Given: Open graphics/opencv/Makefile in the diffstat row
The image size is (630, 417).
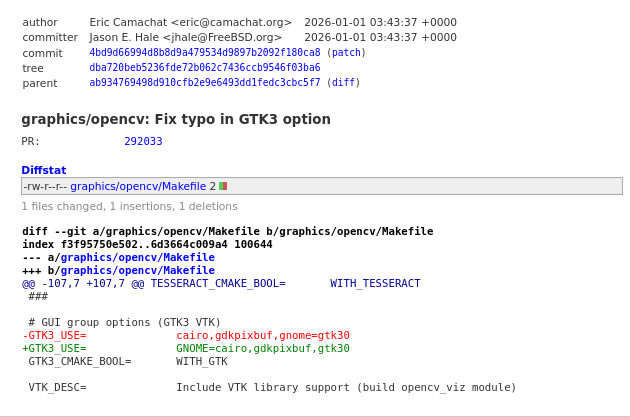Looking at the screenshot, I should click(x=138, y=186).
